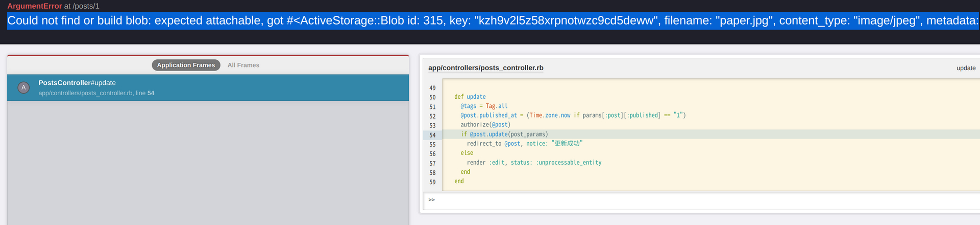980x225 pixels.
Task: Click the authorize(@post) code line
Action: [485, 125]
